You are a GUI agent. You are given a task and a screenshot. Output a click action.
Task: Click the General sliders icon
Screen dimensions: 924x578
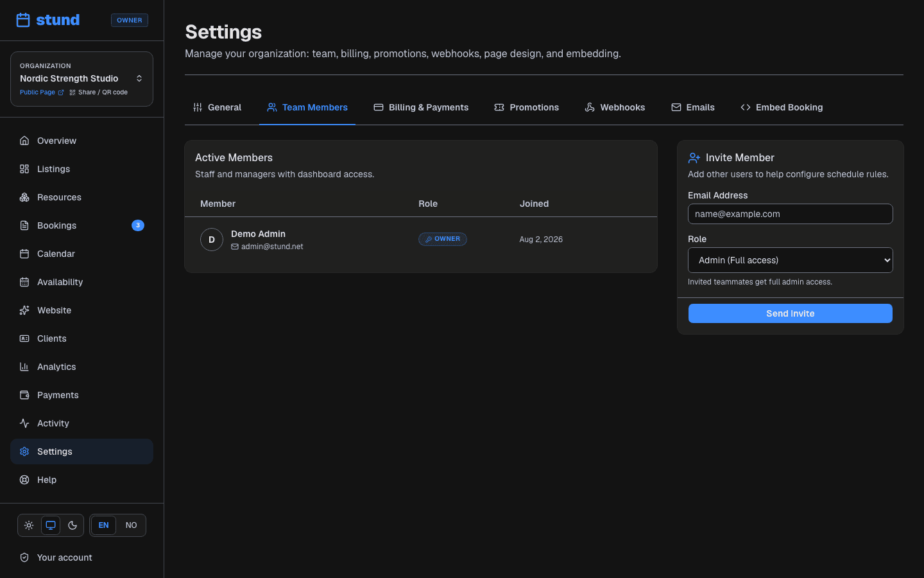coord(198,107)
